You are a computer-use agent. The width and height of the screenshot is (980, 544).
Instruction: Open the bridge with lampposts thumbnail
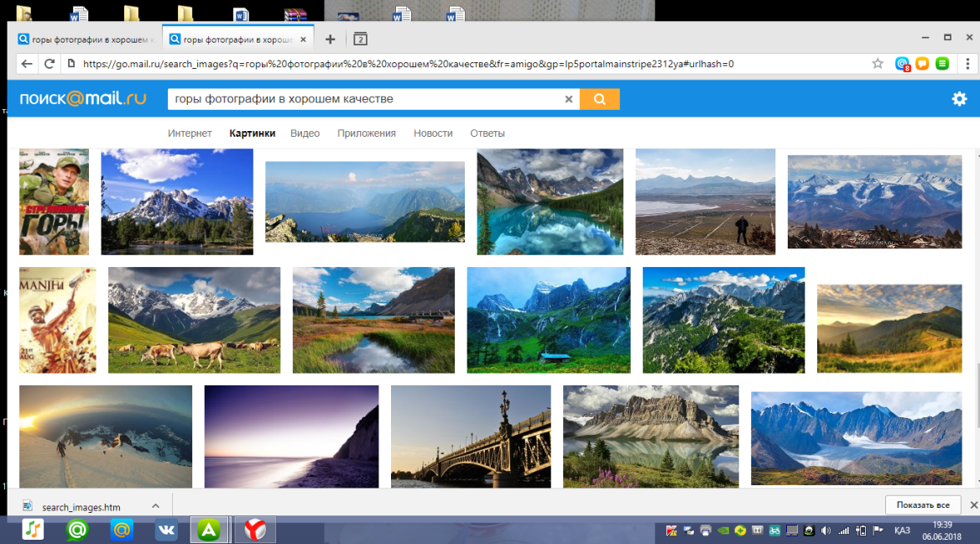[472, 437]
